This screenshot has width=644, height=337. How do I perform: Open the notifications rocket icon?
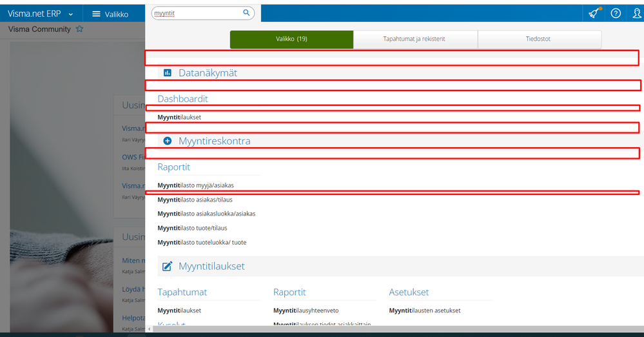(x=594, y=13)
